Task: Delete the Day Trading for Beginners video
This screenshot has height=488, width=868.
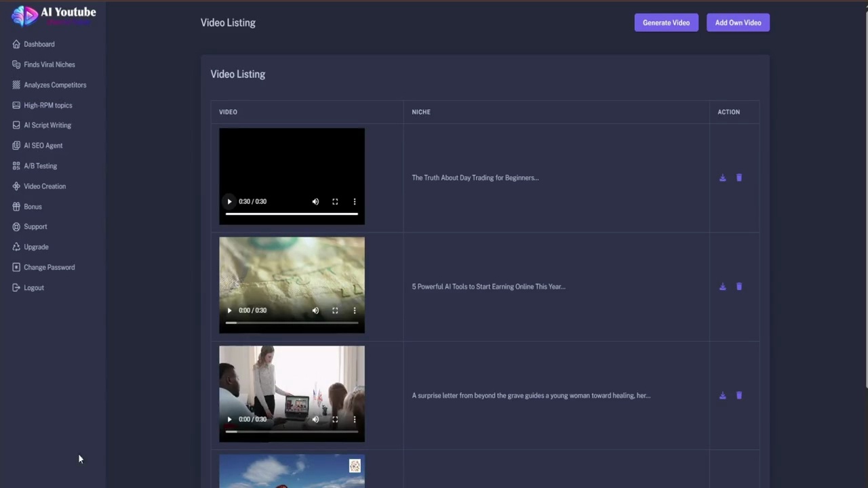Action: (739, 178)
